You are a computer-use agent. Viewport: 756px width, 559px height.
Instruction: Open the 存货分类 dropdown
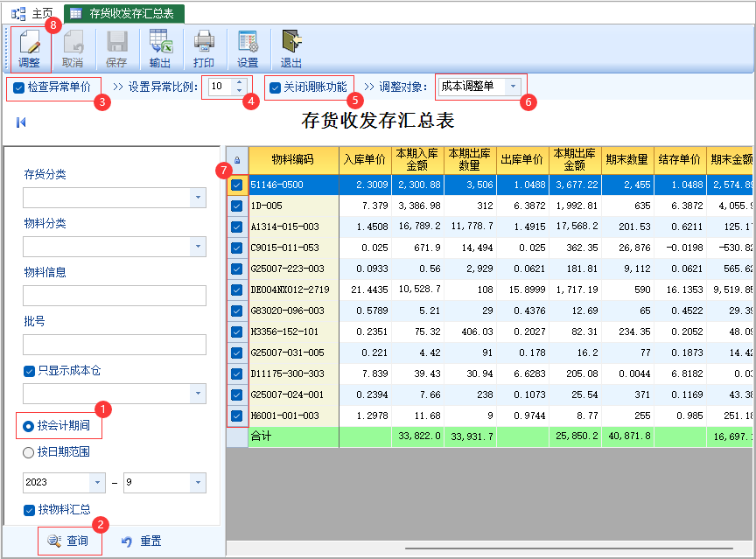pyautogui.click(x=198, y=198)
